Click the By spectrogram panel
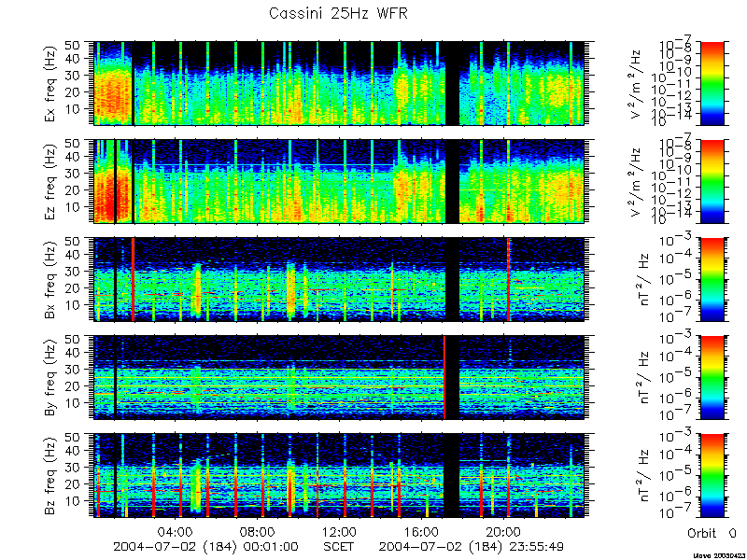Screen dimensions: 747x560 coord(339,378)
